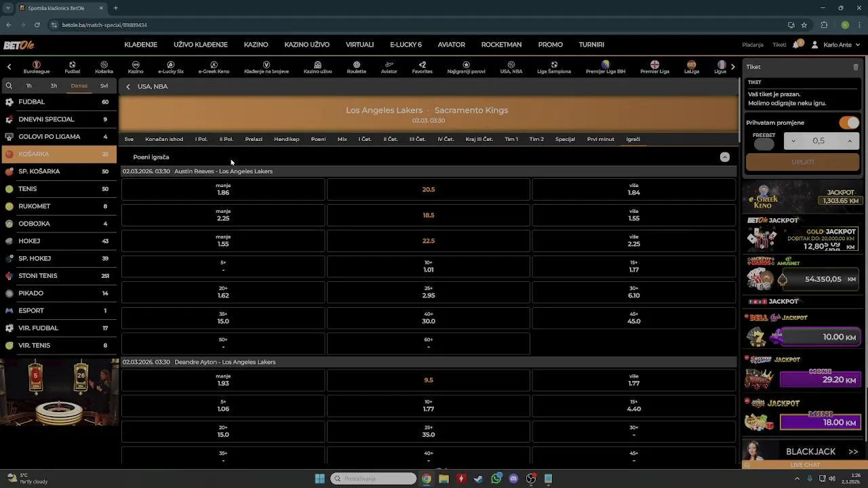Select the Konačan ishod market tab
Viewport: 868px width, 488px height.
click(x=164, y=139)
